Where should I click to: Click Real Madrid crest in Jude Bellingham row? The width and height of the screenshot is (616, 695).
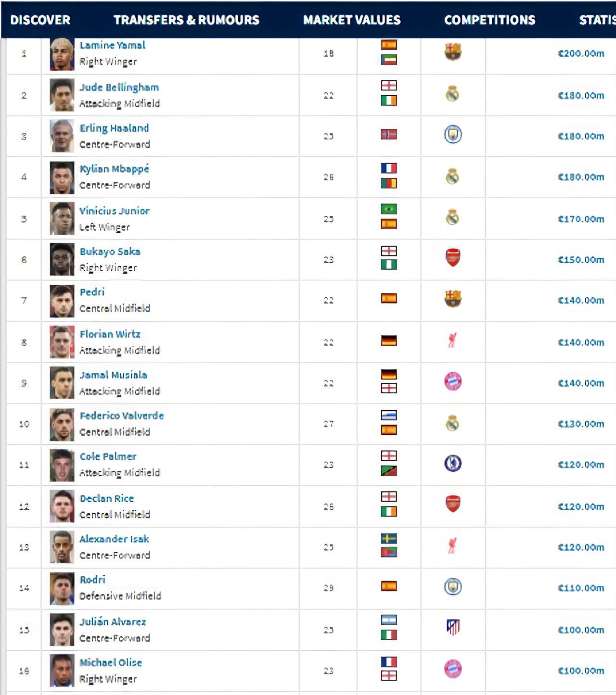tap(452, 94)
